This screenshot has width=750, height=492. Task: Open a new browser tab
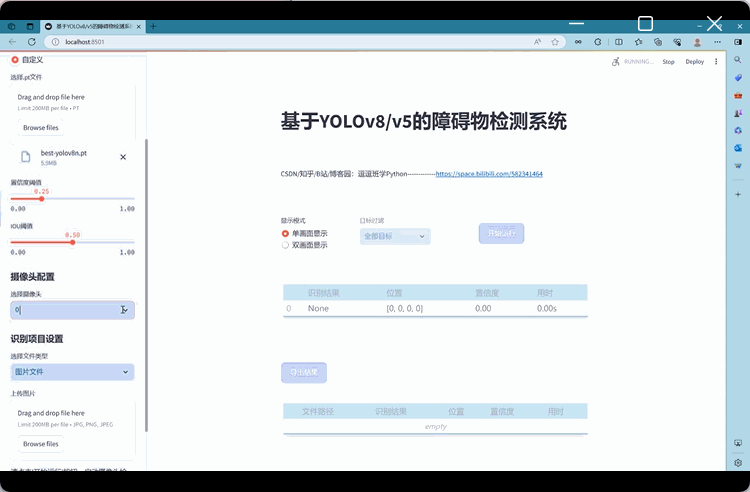153,26
